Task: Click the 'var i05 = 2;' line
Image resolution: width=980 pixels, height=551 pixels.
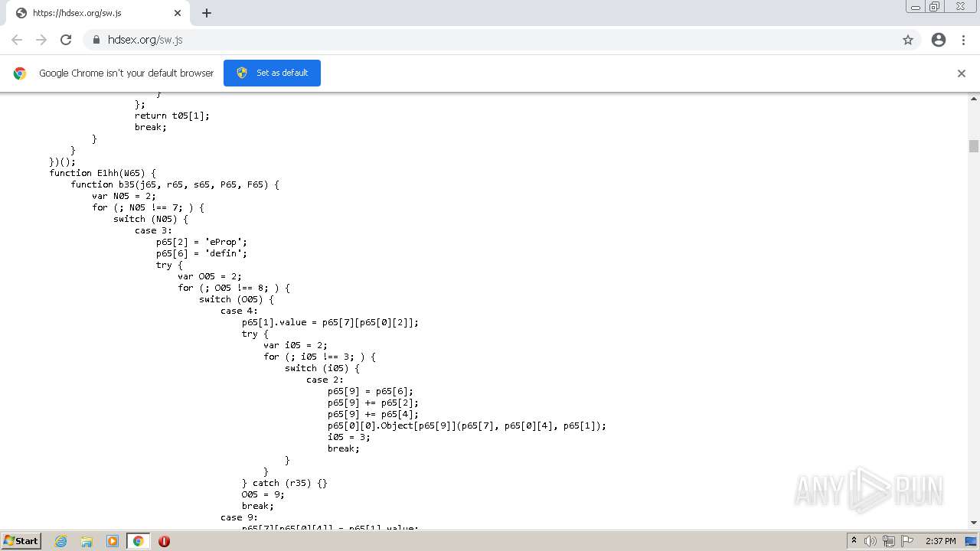Action: (296, 345)
